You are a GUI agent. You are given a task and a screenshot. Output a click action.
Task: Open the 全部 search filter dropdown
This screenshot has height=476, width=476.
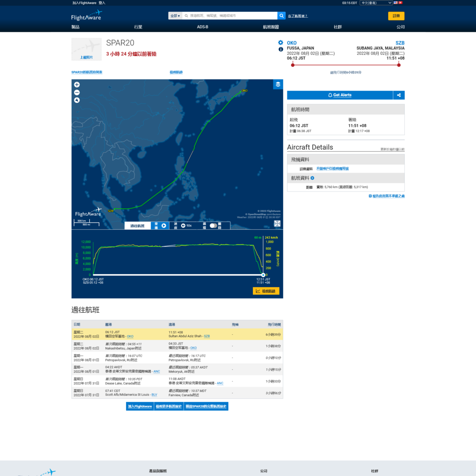click(175, 16)
